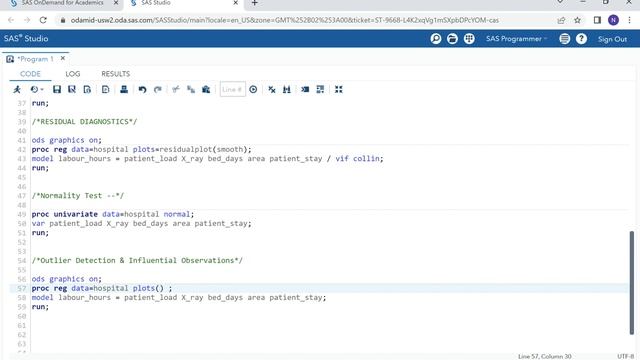Click the SAS Studio logo text
This screenshot has height=360, width=640.
click(26, 38)
